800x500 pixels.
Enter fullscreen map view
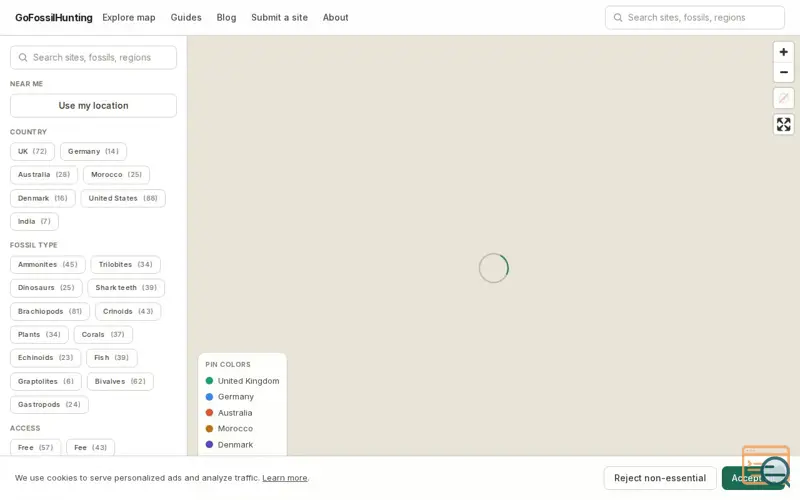[783, 124]
